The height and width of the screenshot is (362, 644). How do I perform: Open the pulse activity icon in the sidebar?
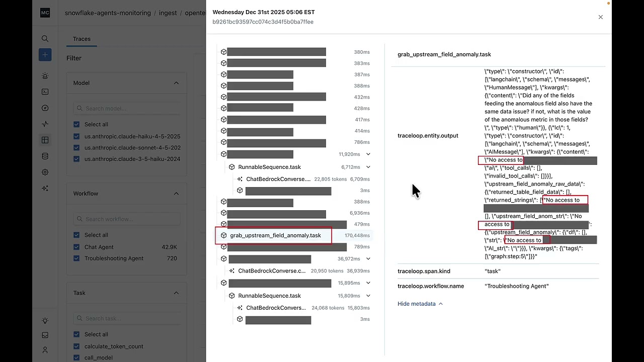click(45, 124)
